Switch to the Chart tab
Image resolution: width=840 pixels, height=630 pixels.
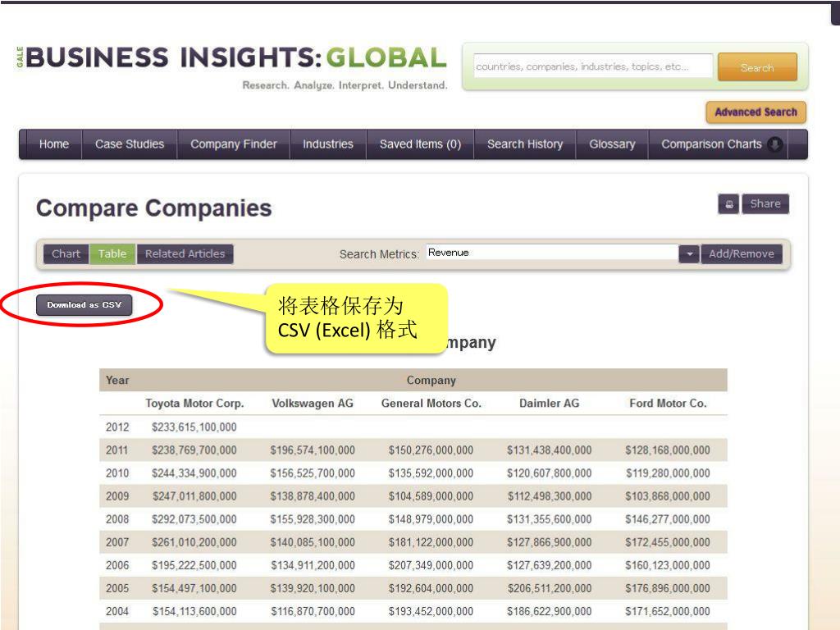(66, 254)
